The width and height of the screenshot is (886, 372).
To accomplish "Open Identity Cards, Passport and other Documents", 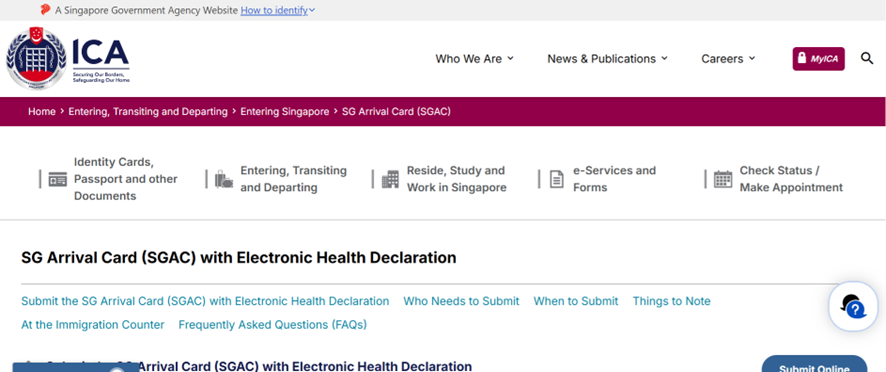I will 125,179.
